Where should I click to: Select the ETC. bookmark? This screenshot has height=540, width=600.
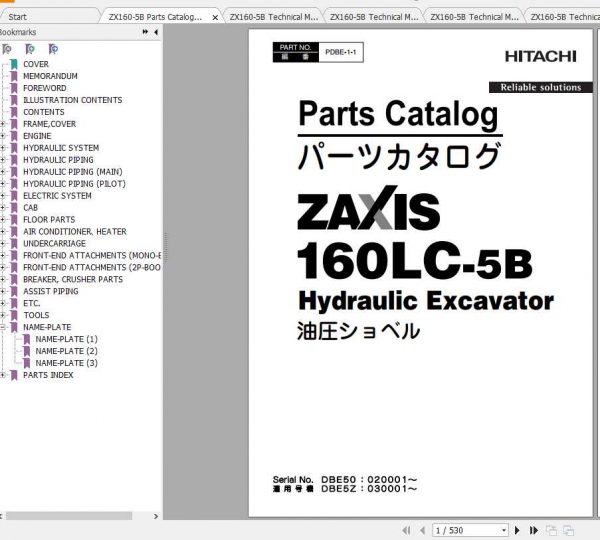(32, 303)
